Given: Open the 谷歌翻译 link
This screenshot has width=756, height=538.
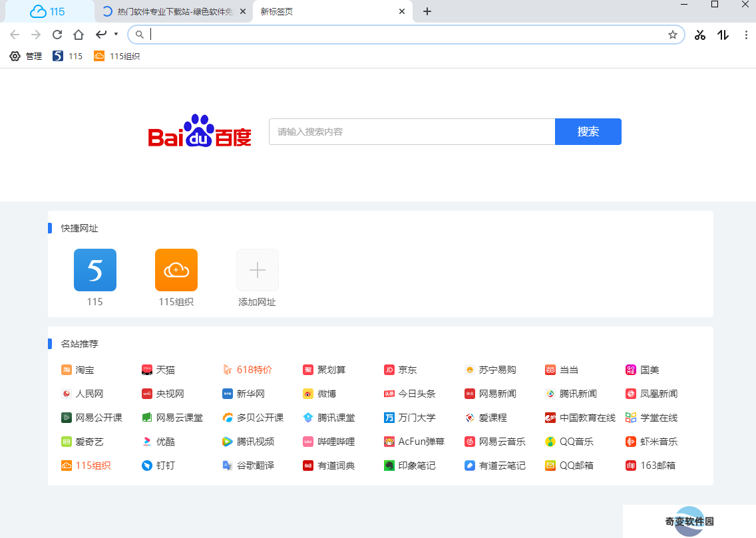Looking at the screenshot, I should point(248,466).
